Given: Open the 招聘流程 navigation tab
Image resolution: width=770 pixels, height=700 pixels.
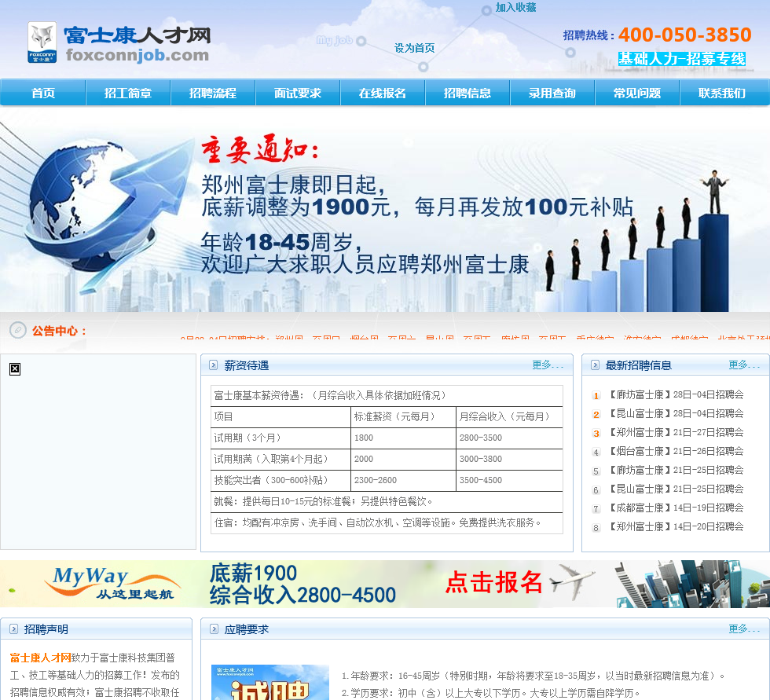Looking at the screenshot, I should 213,92.
